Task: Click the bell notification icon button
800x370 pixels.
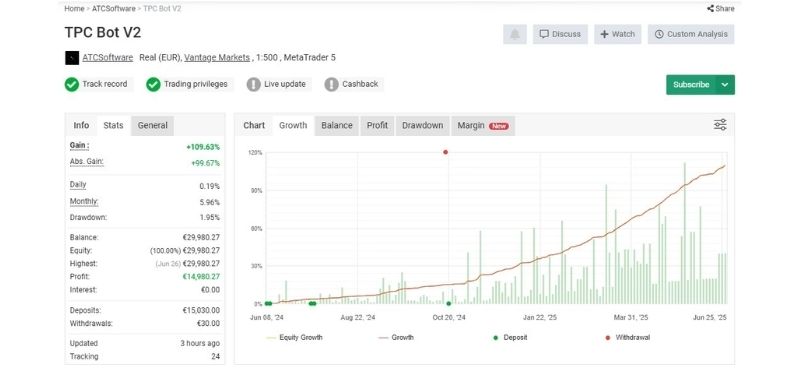Action: tap(515, 34)
